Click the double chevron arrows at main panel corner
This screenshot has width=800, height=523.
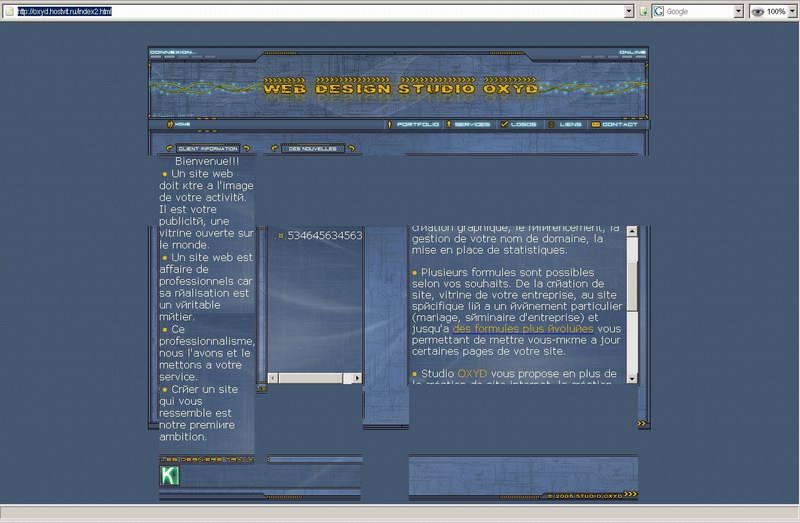pyautogui.click(x=641, y=424)
